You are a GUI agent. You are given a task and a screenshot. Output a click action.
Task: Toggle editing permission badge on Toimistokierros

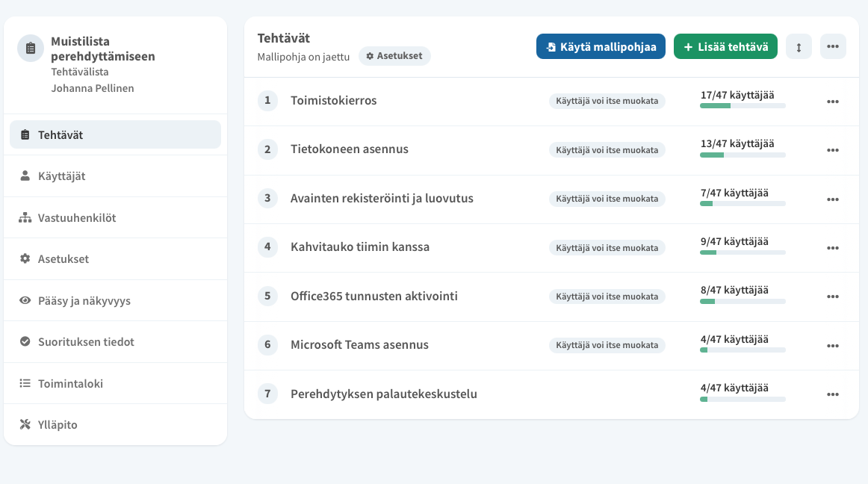coord(607,101)
